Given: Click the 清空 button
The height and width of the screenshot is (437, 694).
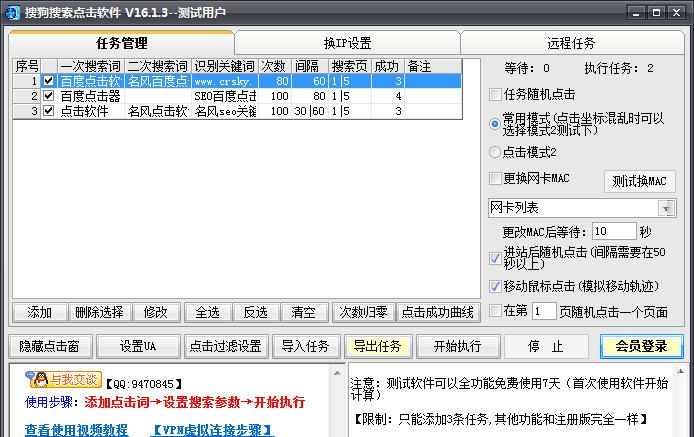Looking at the screenshot, I should [304, 312].
